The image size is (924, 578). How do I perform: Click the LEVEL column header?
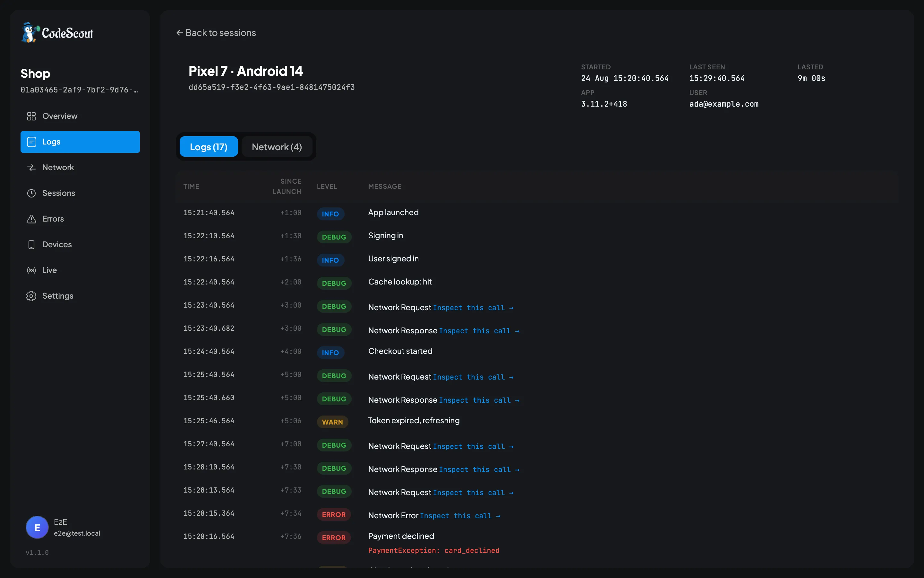tap(327, 187)
